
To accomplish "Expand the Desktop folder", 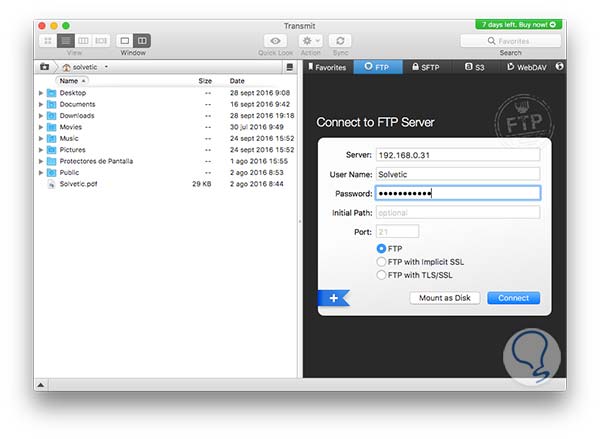I will click(41, 93).
